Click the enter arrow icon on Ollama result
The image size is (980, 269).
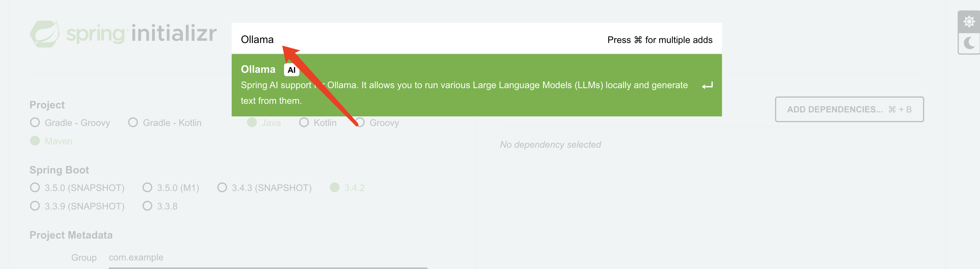pos(707,85)
